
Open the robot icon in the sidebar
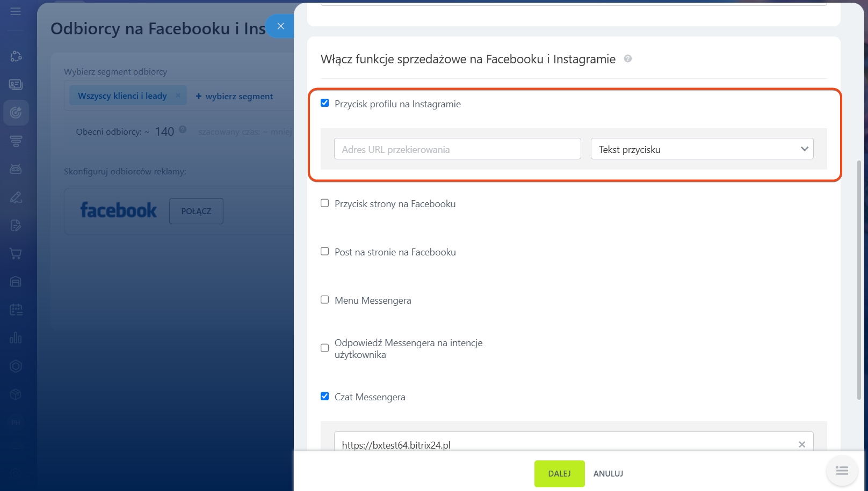(16, 169)
